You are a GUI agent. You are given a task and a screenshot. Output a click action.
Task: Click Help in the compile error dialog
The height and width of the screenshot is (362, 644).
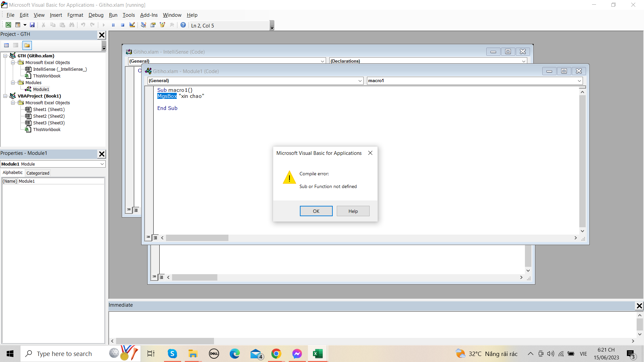point(353,211)
